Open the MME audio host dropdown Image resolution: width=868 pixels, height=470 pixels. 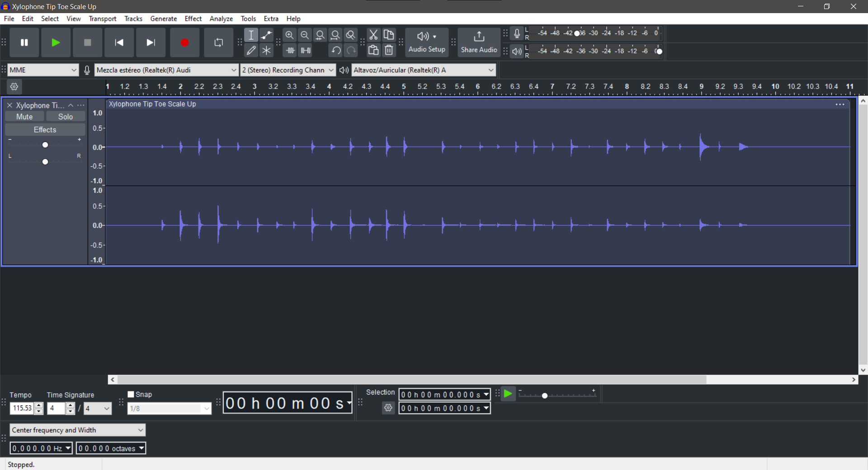[x=43, y=70]
